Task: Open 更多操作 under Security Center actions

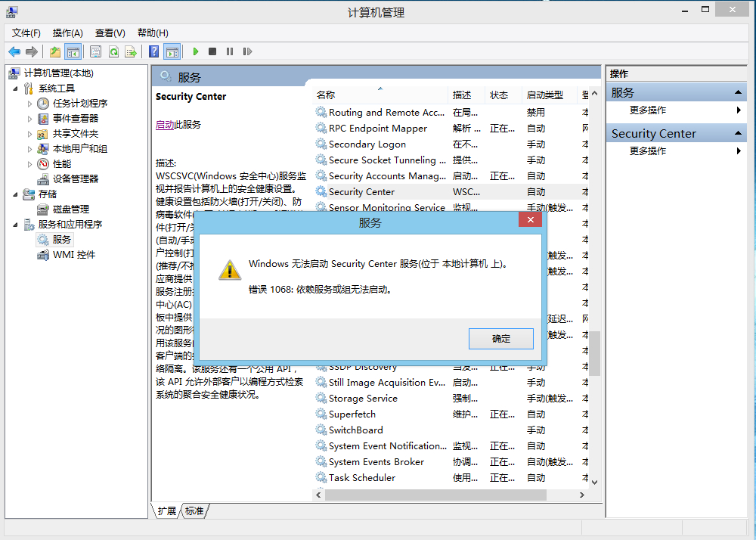Action: (x=677, y=151)
